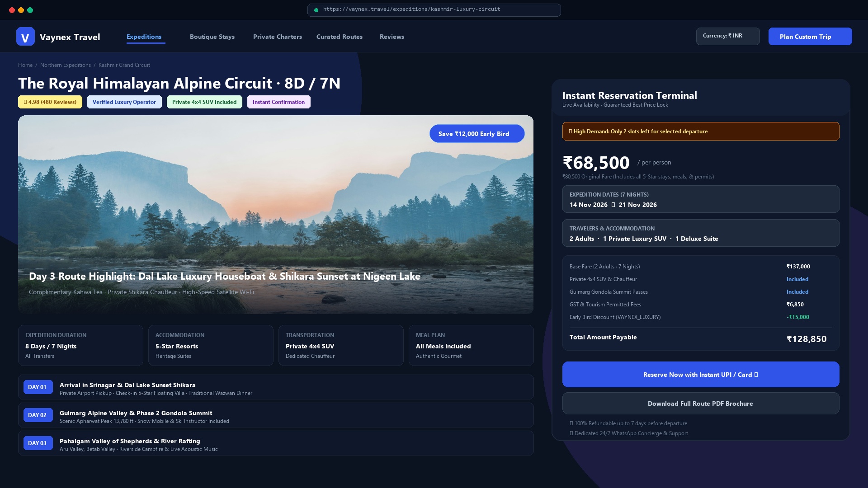
Task: Open the Expedition Dates field
Action: [x=701, y=199]
